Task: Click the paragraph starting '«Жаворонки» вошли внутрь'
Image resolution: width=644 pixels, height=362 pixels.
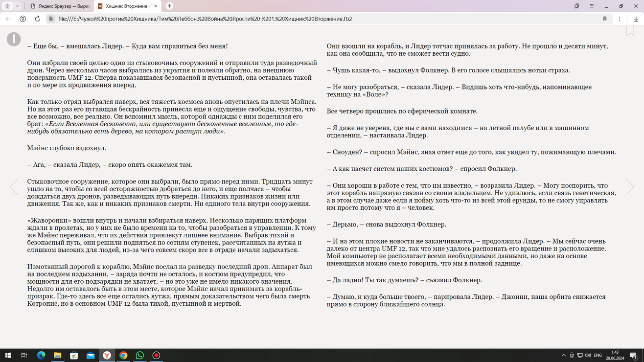Action: 172,235
